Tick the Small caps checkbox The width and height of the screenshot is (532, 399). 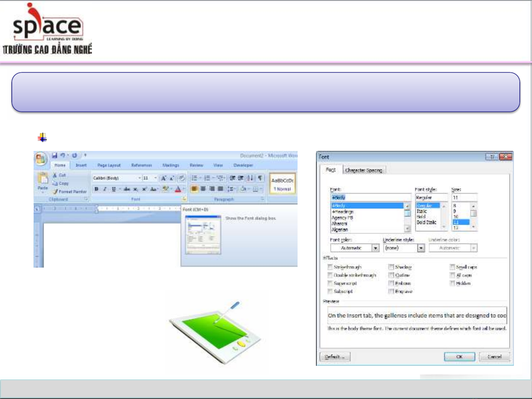(x=452, y=267)
